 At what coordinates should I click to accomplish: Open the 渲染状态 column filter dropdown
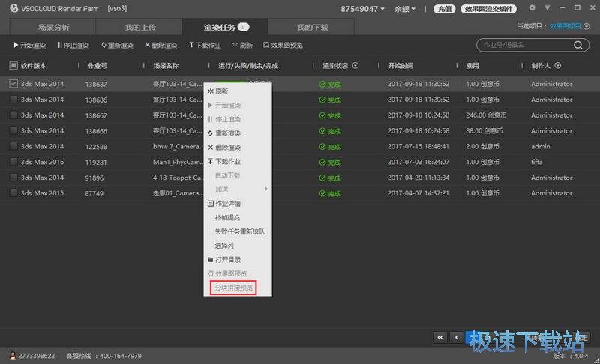[x=355, y=65]
